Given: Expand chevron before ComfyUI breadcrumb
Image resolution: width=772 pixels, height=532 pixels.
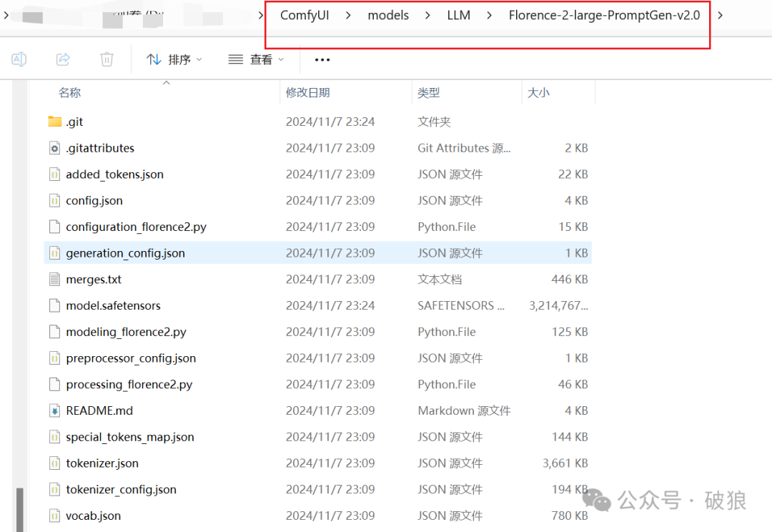Looking at the screenshot, I should [261, 15].
